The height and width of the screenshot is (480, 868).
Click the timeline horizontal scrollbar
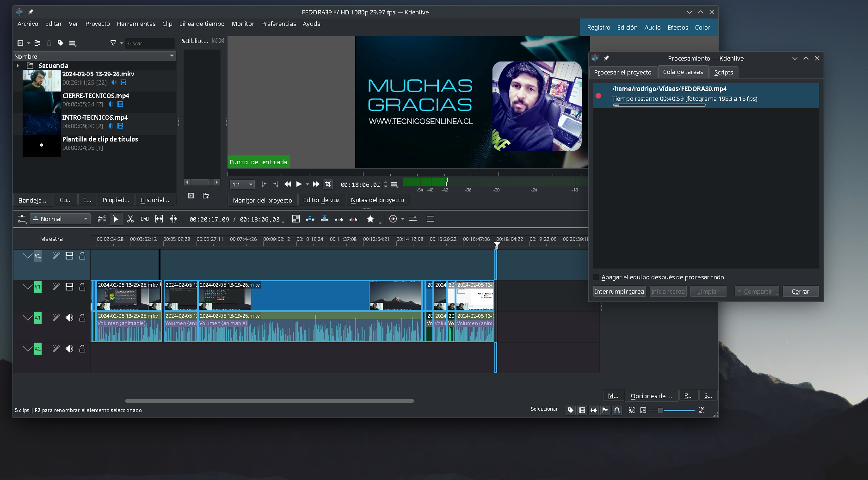point(269,401)
